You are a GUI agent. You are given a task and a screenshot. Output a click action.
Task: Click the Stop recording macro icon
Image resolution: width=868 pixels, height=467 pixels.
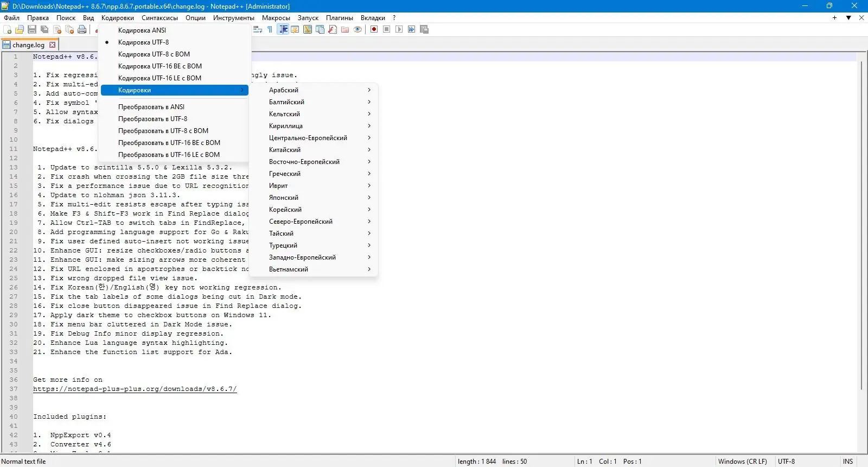386,29
